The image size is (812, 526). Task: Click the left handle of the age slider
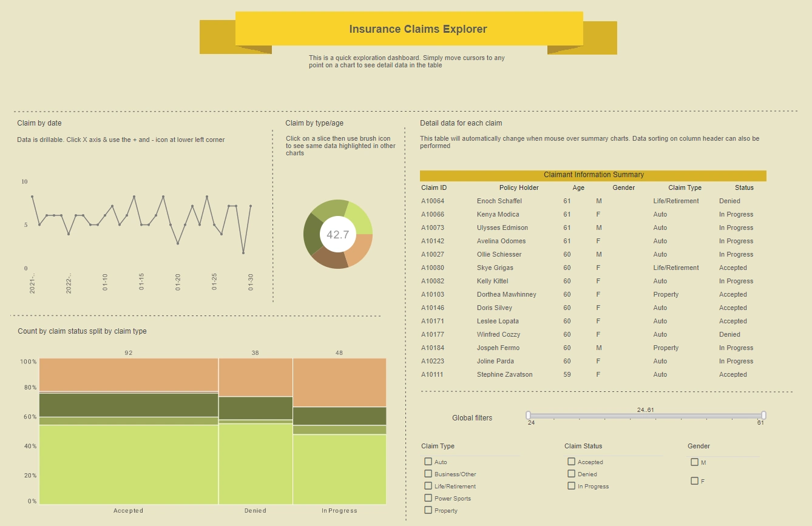(529, 415)
